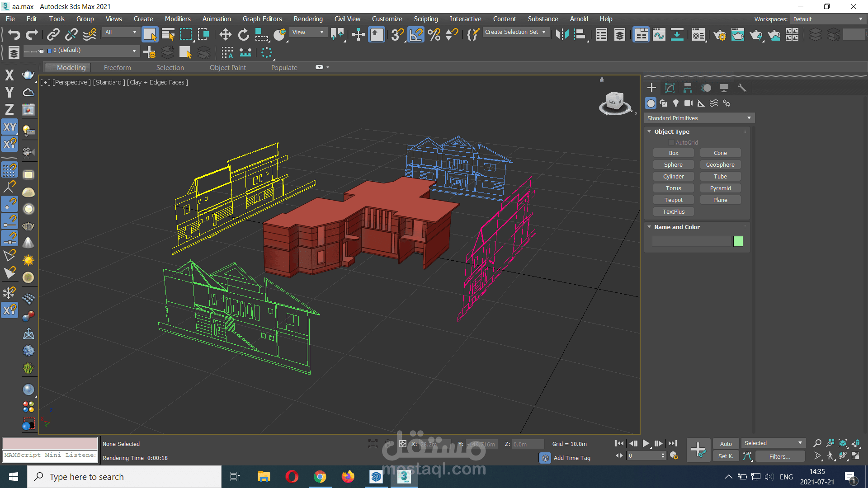Image resolution: width=868 pixels, height=488 pixels.
Task: Select the Rotate tool icon
Action: 244,35
